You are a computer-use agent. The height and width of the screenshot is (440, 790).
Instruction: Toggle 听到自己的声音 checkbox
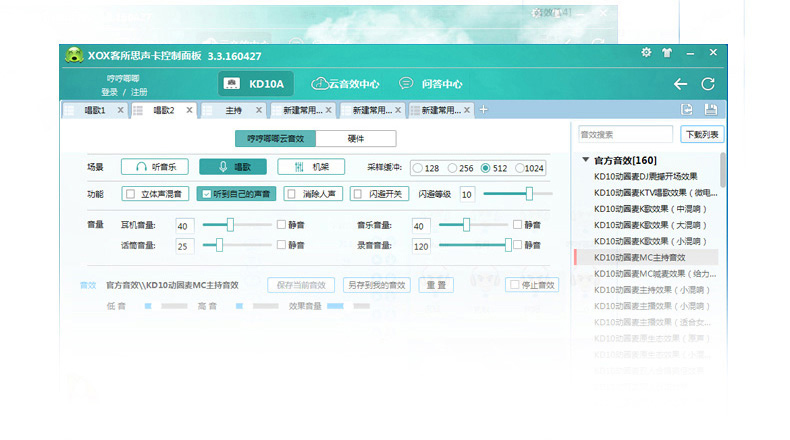(x=207, y=194)
